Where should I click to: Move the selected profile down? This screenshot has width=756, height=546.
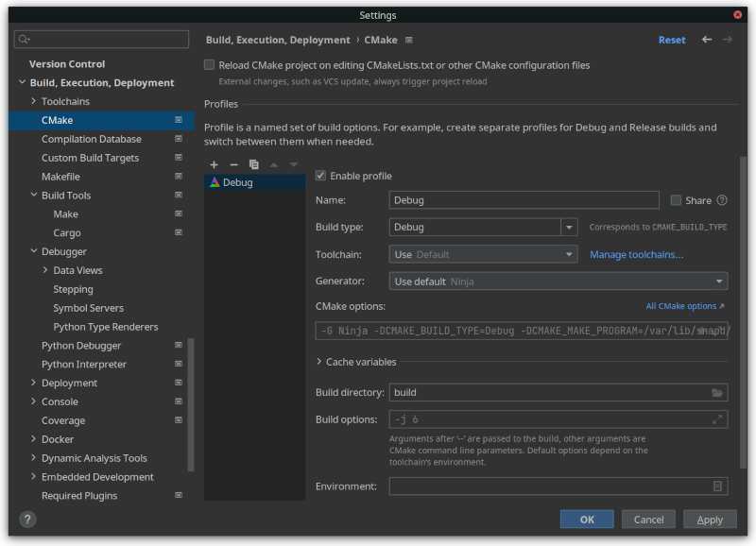click(294, 164)
